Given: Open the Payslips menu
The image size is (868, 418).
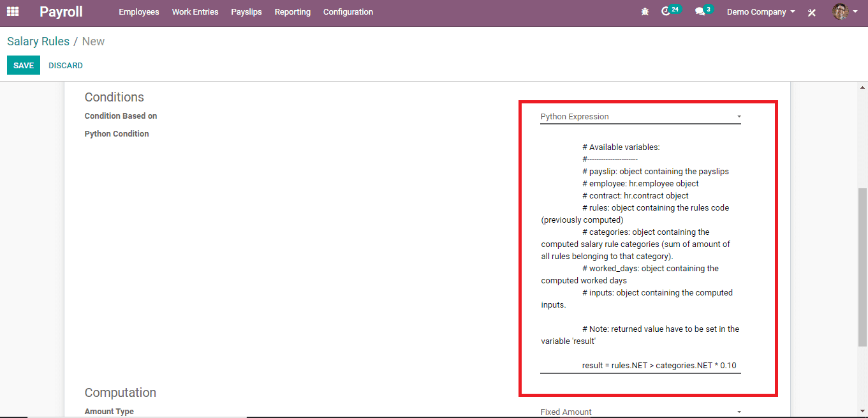Looking at the screenshot, I should click(246, 11).
